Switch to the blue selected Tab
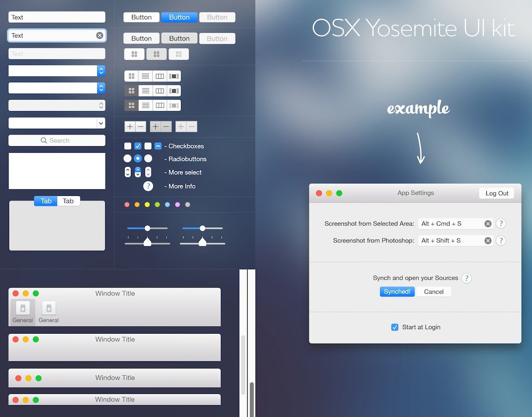 46,201
